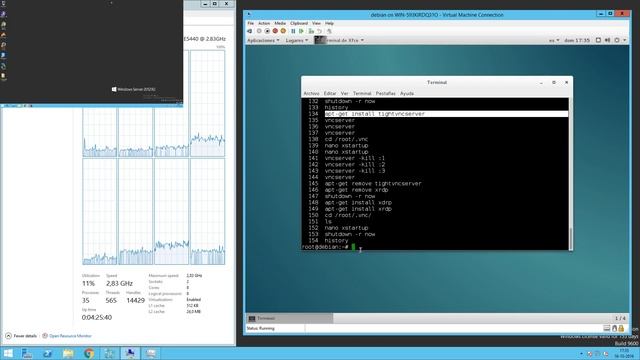Click the volume icon in the Debian top panel
640x360 pixels.
click(x=607, y=40)
